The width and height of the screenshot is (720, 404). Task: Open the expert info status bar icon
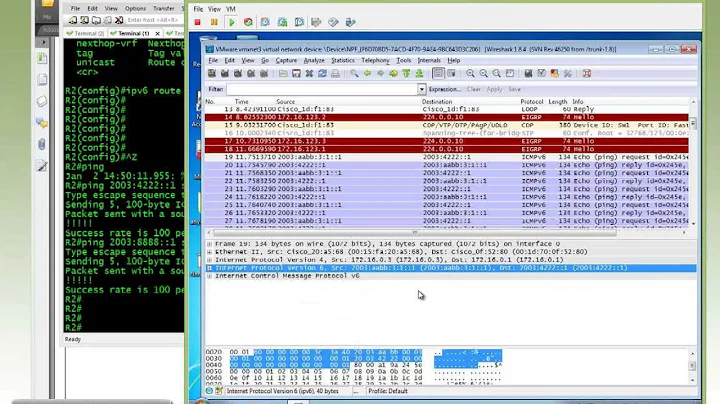209,391
